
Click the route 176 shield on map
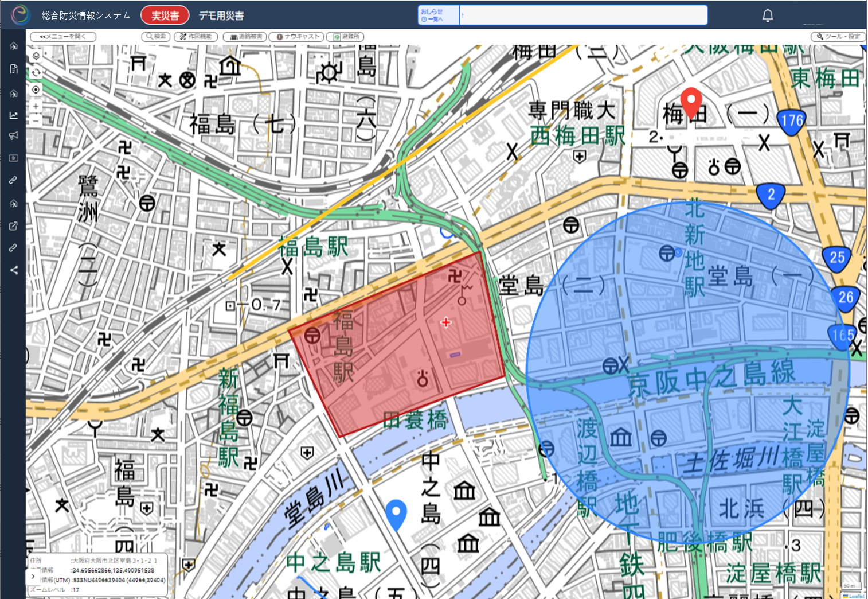tap(792, 122)
